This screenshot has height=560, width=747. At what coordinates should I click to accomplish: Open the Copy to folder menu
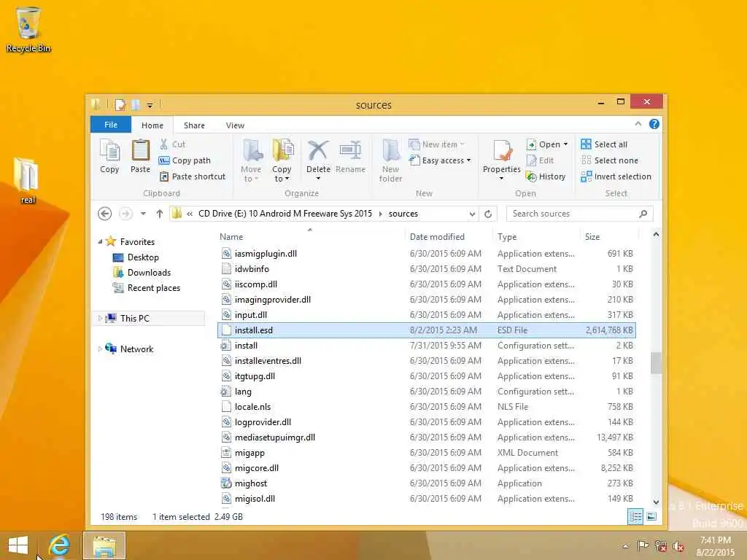click(282, 161)
